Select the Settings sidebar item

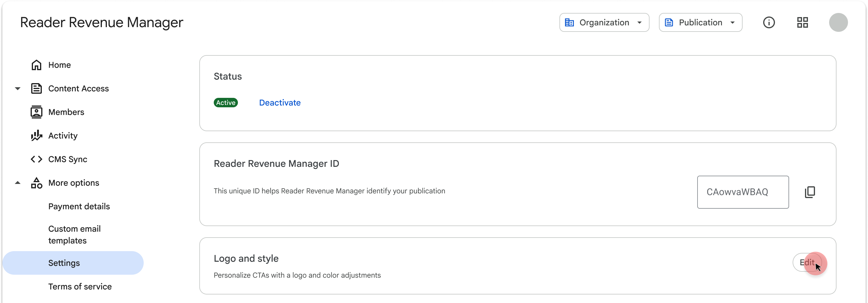click(x=73, y=263)
